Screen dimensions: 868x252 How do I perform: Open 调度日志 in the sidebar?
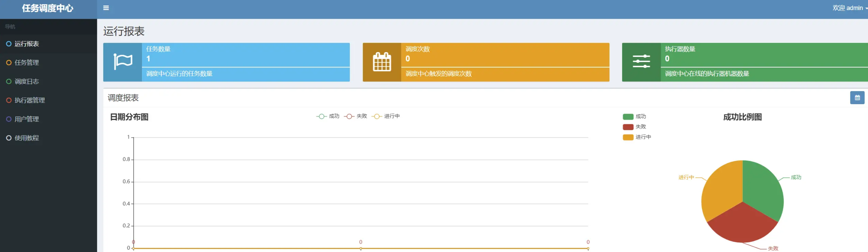(x=49, y=82)
